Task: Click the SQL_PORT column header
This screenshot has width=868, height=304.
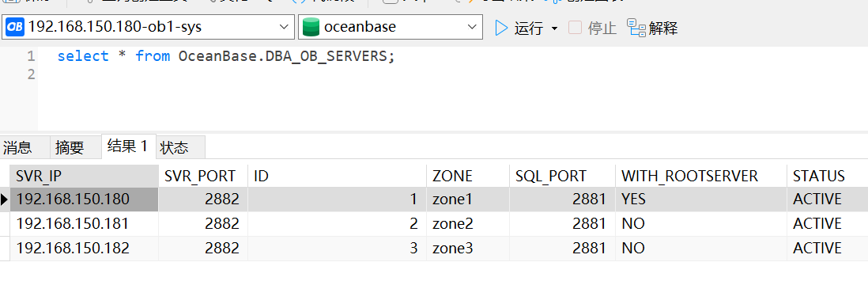Action: (562, 176)
